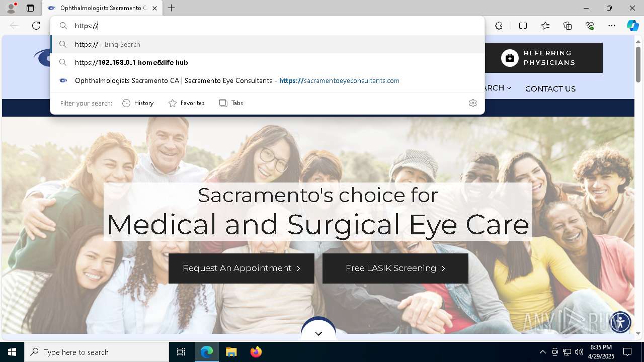The width and height of the screenshot is (644, 362).
Task: Open the notifications action center icon
Action: click(x=627, y=352)
